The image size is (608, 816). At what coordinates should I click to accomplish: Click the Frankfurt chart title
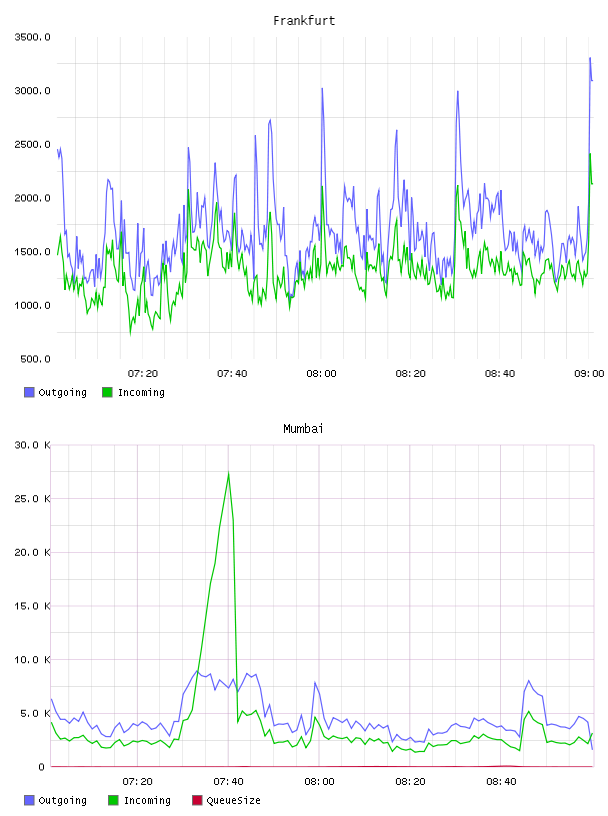(x=304, y=21)
